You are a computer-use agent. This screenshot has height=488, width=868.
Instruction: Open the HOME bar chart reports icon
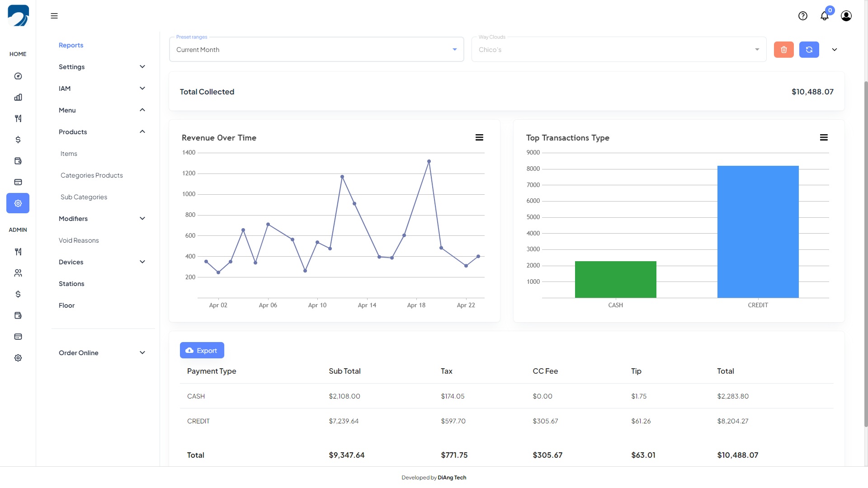[18, 97]
